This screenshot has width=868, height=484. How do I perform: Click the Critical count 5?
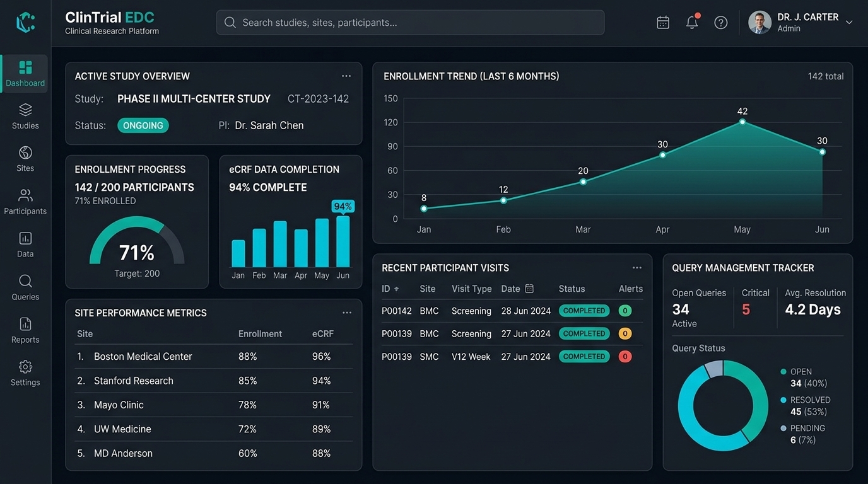(746, 309)
